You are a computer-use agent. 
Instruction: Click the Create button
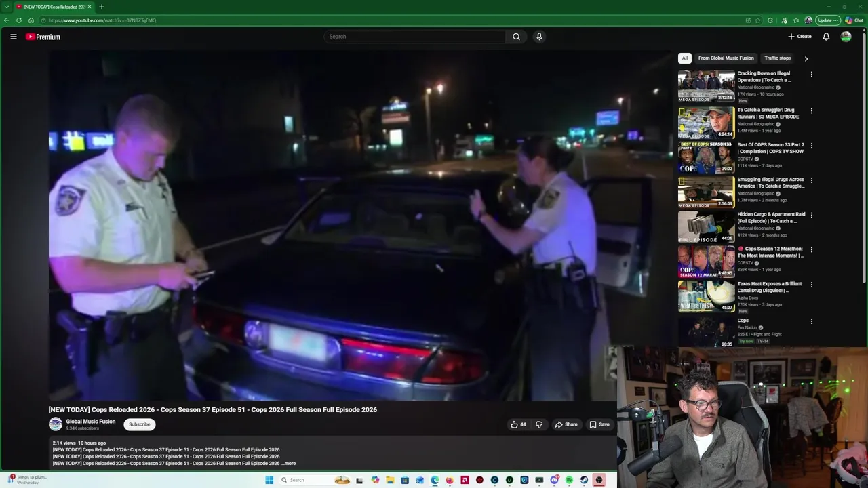800,37
